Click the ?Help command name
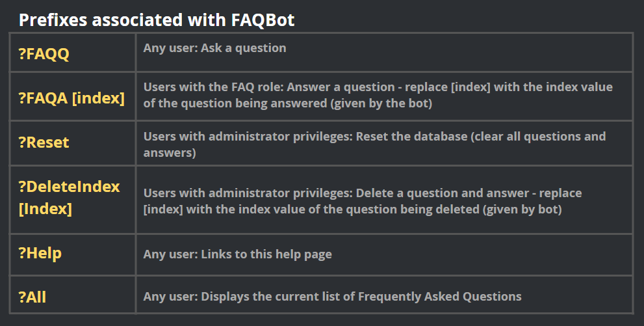Viewport: 644px width, 326px height. pos(40,253)
